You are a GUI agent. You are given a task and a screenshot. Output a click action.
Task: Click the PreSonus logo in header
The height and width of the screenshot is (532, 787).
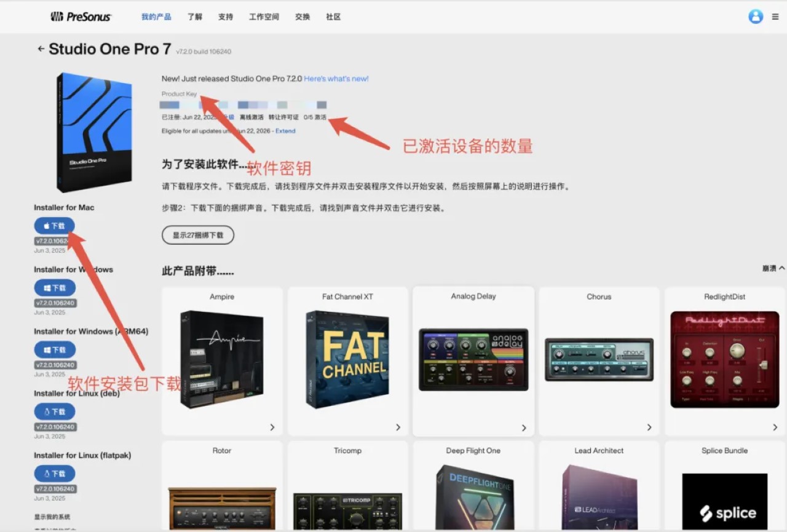pos(81,17)
